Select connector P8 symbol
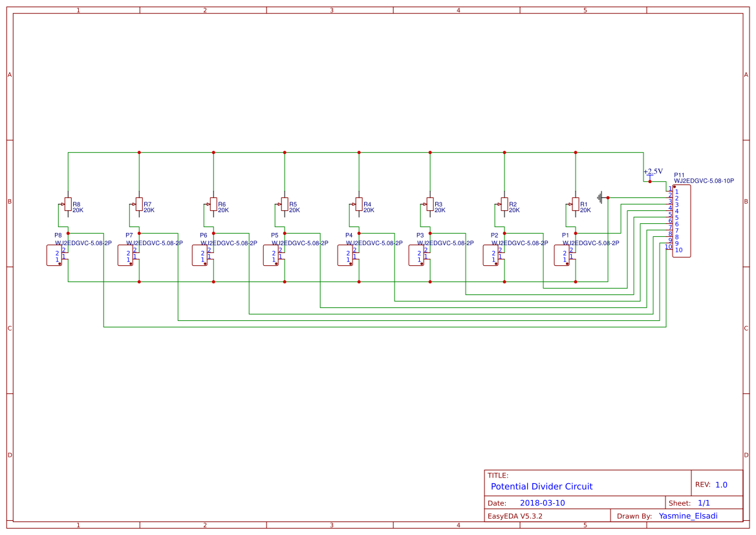The width and height of the screenshot is (756, 535). pyautogui.click(x=56, y=255)
